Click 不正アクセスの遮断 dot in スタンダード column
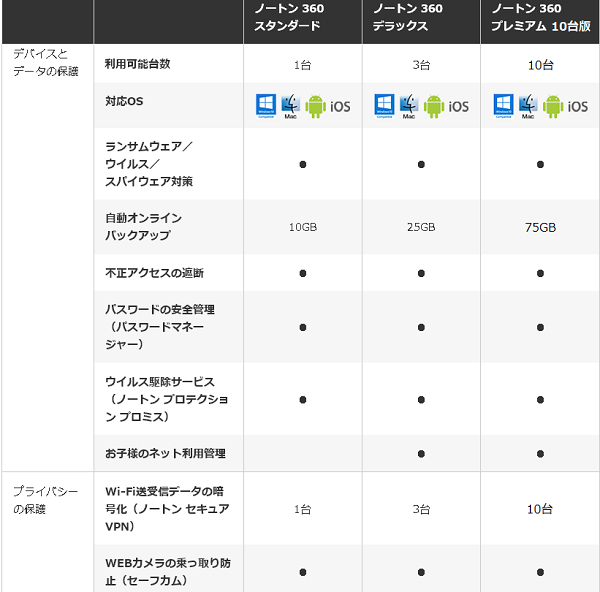600x592 pixels. click(303, 273)
